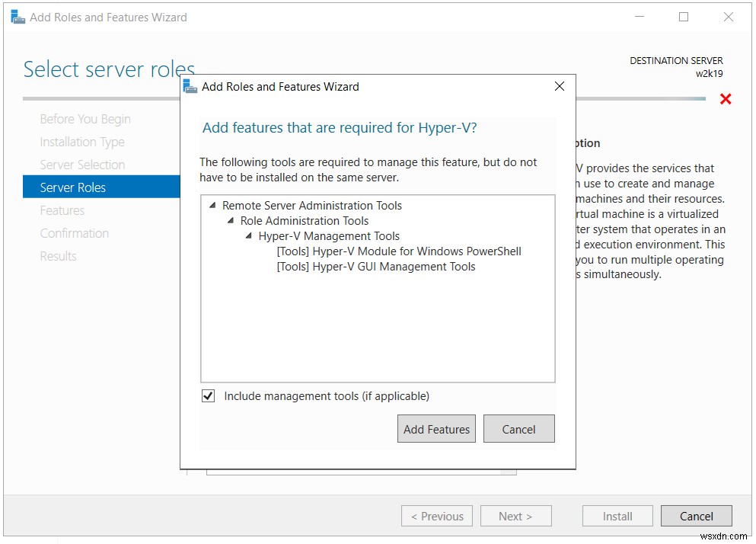The height and width of the screenshot is (544, 756).
Task: Uncheck Include management tools (if applicable)
Action: [x=209, y=395]
